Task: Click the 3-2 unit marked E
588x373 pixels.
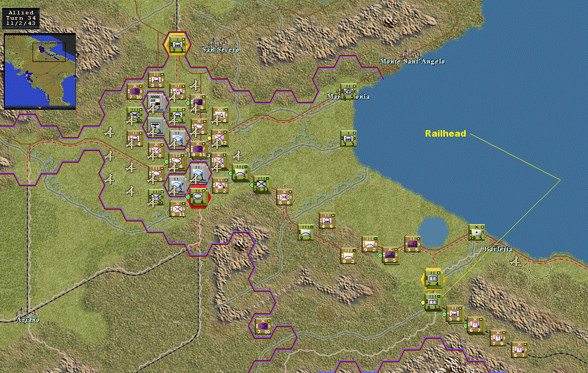Action: 221,186
